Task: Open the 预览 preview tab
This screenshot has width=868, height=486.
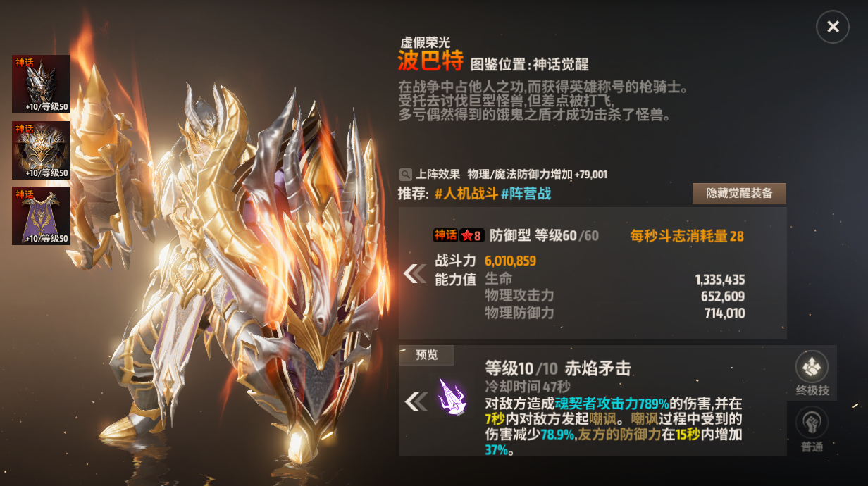Action: (426, 355)
